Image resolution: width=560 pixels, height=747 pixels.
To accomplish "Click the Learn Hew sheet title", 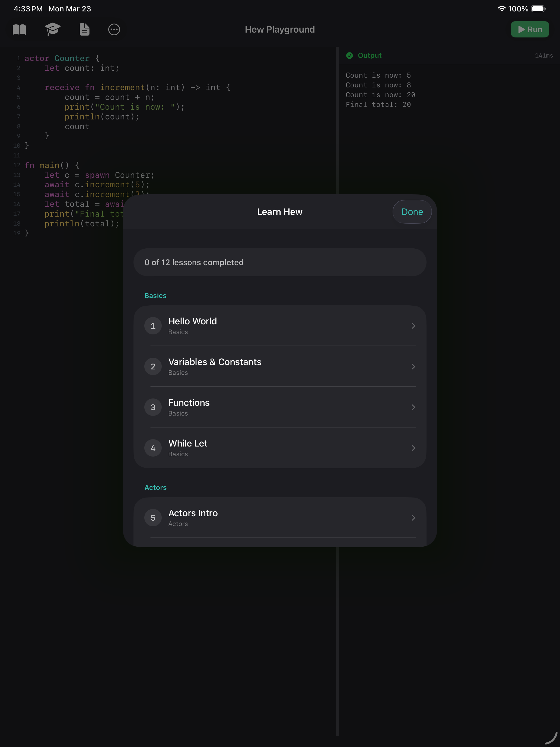I will click(279, 212).
